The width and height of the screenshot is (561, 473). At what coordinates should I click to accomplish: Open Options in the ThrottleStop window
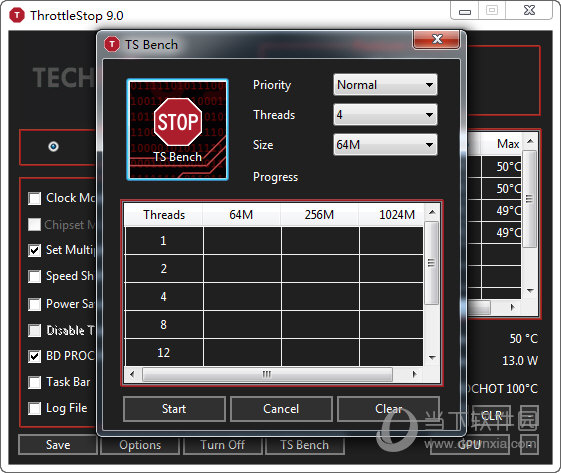(140, 445)
